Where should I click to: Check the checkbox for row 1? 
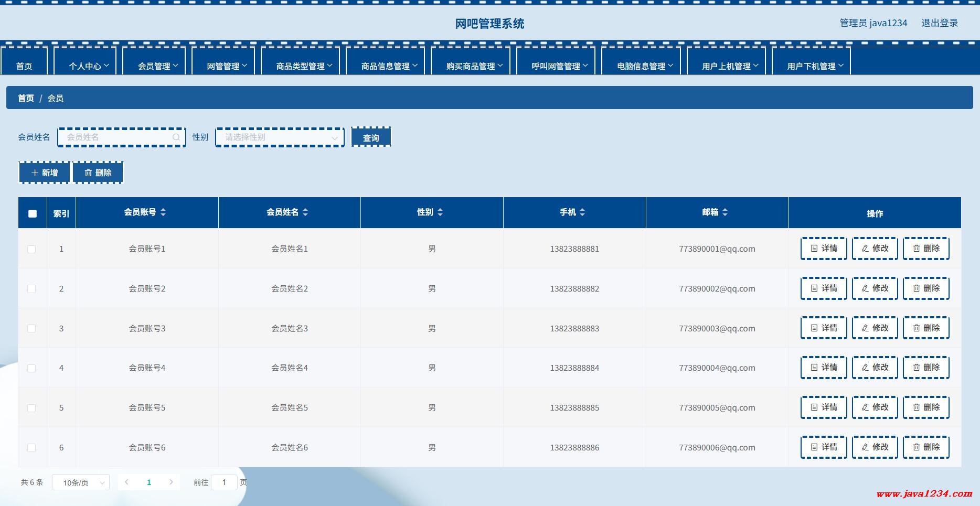pos(31,249)
